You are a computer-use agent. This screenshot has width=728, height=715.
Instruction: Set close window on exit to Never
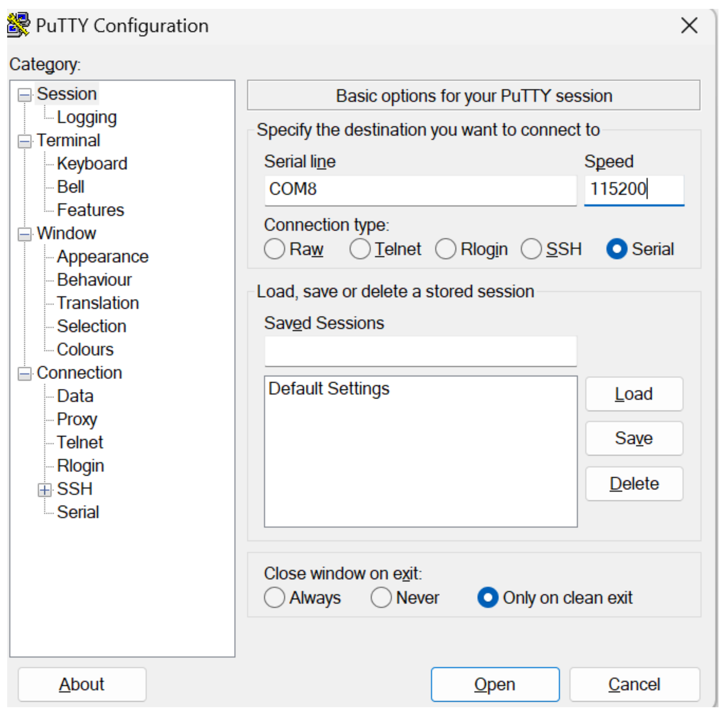[381, 597]
